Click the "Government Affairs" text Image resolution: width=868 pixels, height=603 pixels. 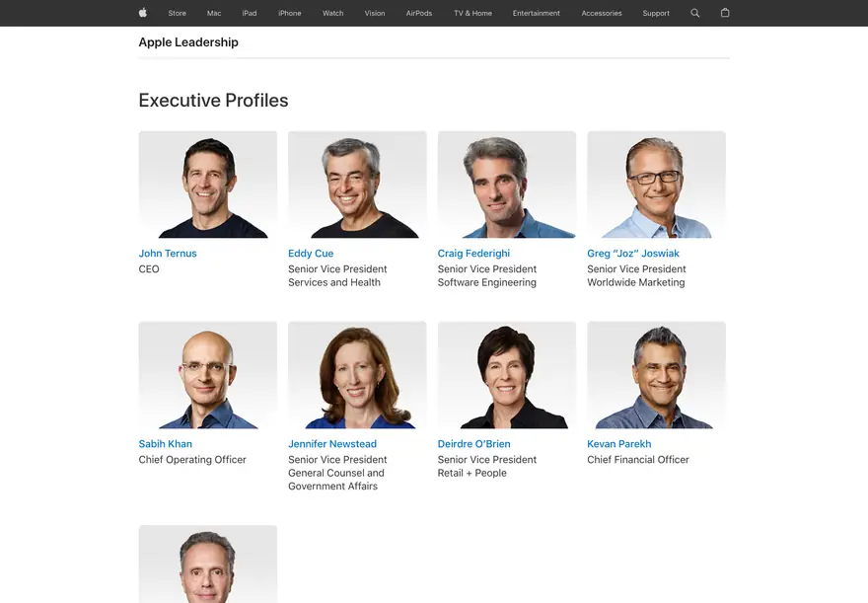click(332, 487)
